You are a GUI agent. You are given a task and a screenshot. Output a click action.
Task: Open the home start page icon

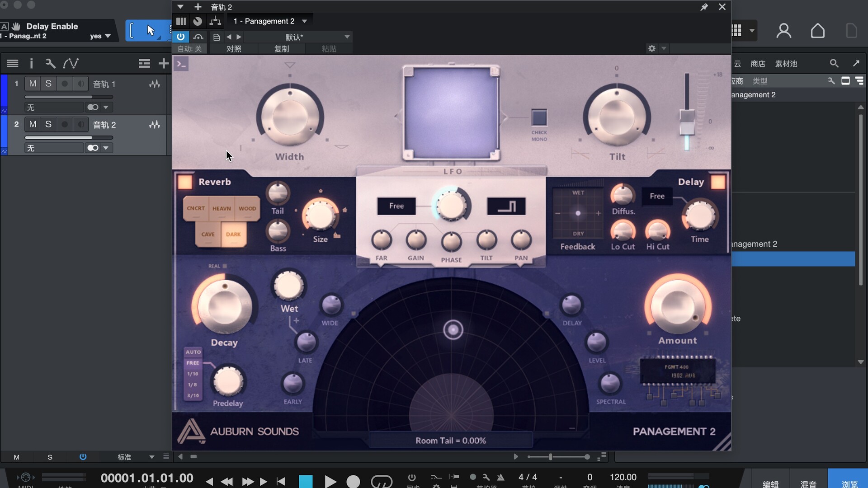(817, 31)
